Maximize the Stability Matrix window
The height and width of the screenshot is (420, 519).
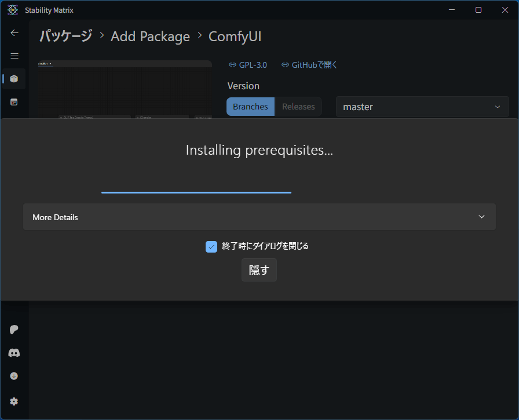478,10
